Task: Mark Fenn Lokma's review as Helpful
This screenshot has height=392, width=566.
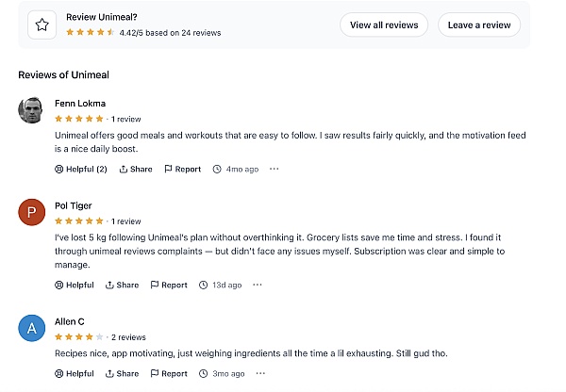Action: pos(81,170)
